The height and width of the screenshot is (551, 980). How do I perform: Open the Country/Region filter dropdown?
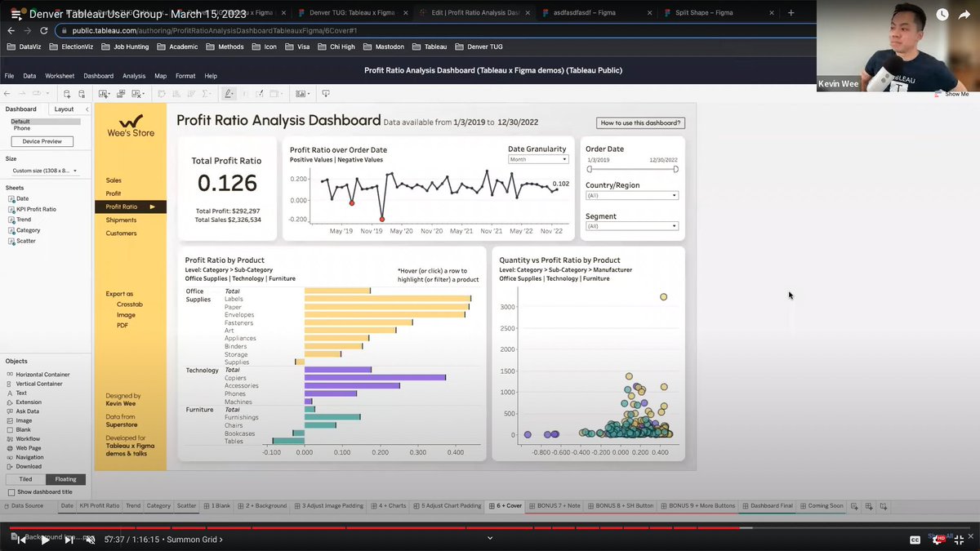coord(631,196)
